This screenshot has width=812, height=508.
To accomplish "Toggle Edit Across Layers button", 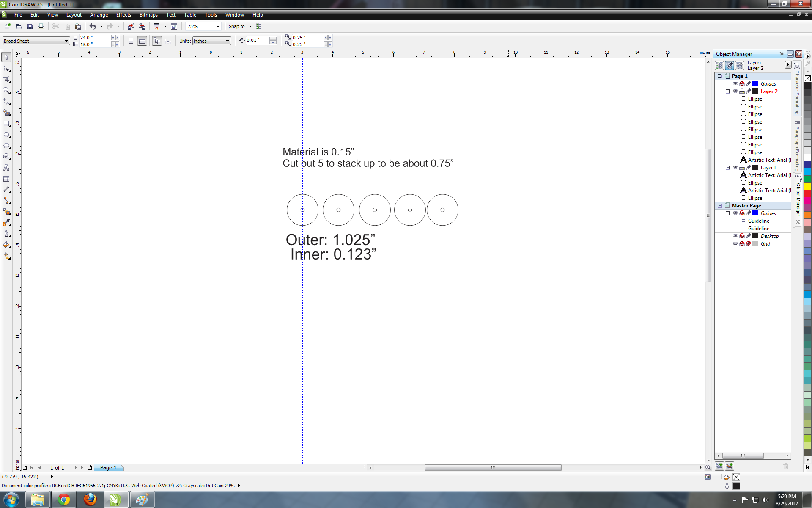I will point(729,66).
